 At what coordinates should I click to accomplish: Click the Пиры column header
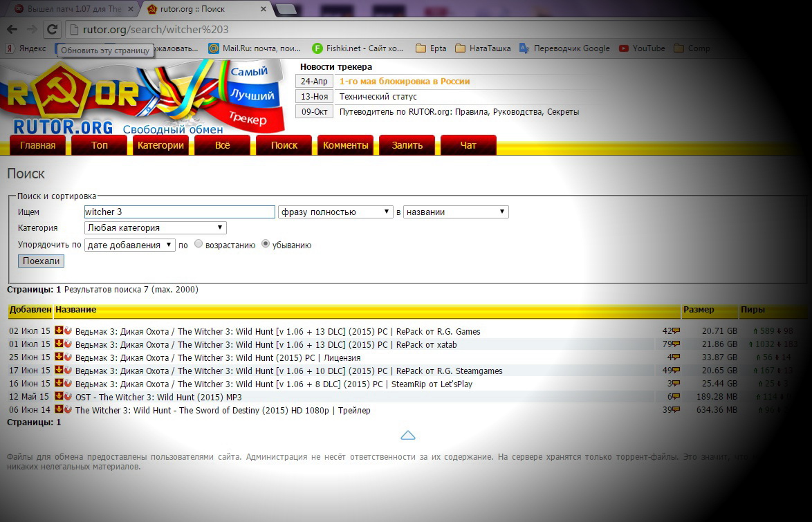[753, 310]
